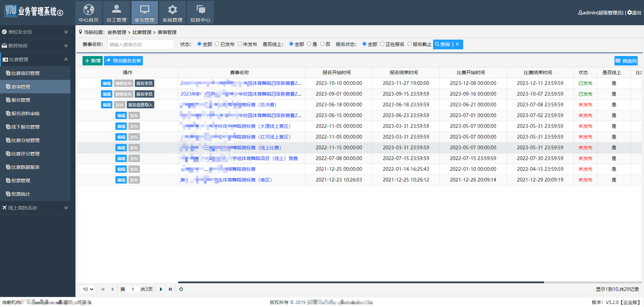Open 赛事管理 sidebar menu item
Screen dimensions: 644x307
[x=35, y=87]
